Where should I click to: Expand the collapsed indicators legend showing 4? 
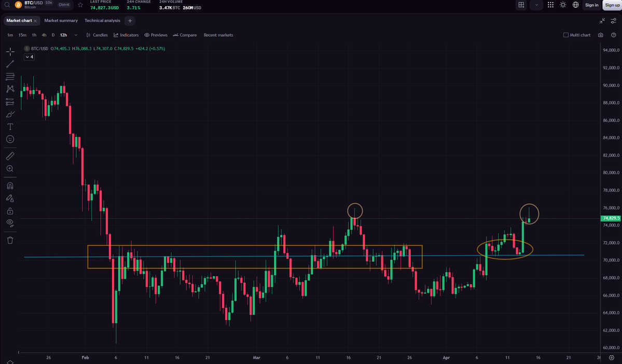point(29,57)
